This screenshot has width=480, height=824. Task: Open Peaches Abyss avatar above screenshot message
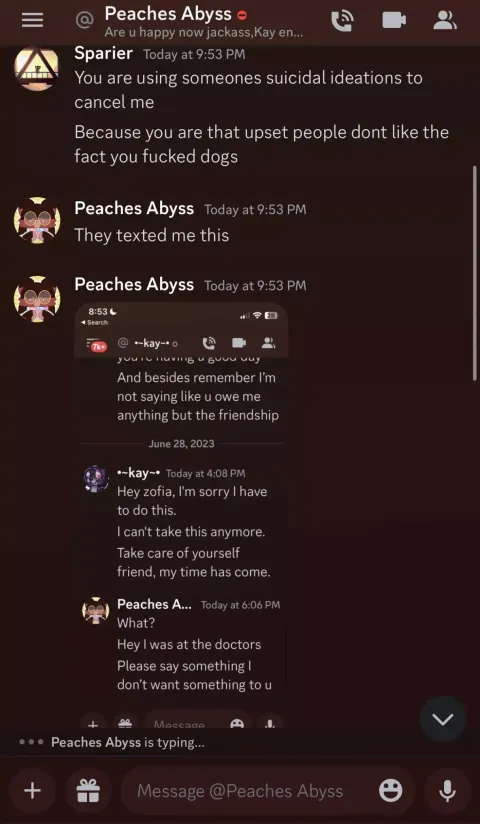click(37, 298)
